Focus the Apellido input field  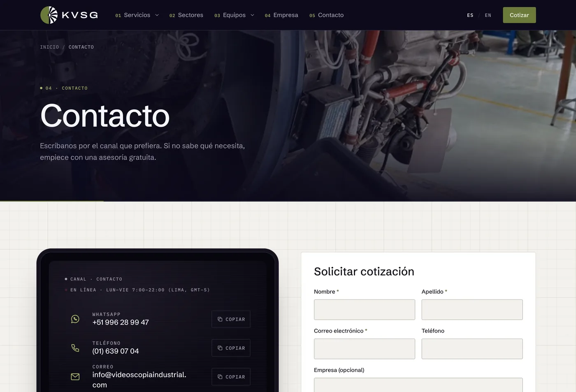[472, 310]
